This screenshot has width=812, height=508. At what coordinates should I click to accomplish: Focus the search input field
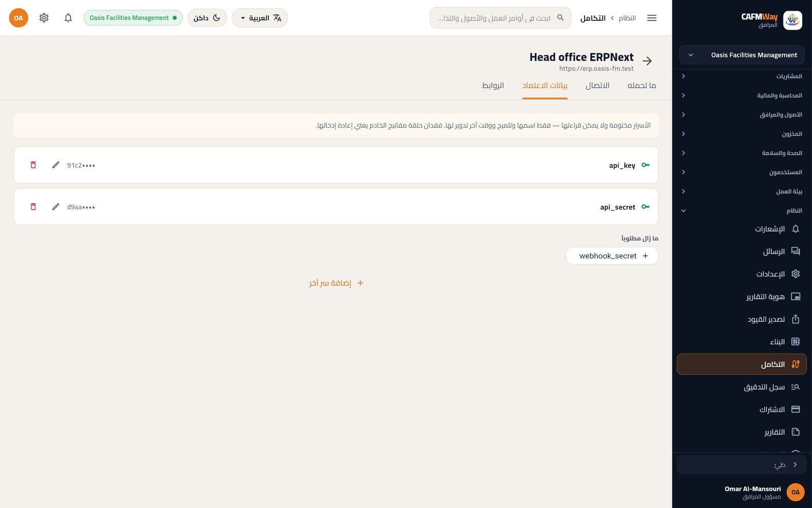500,18
